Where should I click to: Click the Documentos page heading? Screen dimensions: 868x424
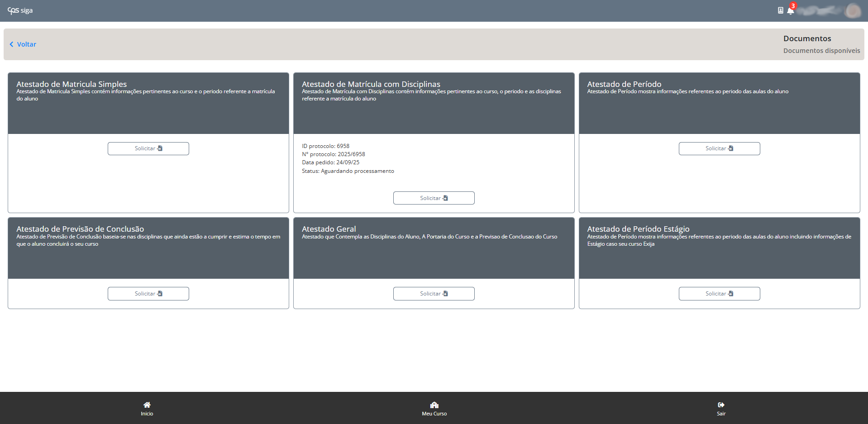(x=807, y=38)
